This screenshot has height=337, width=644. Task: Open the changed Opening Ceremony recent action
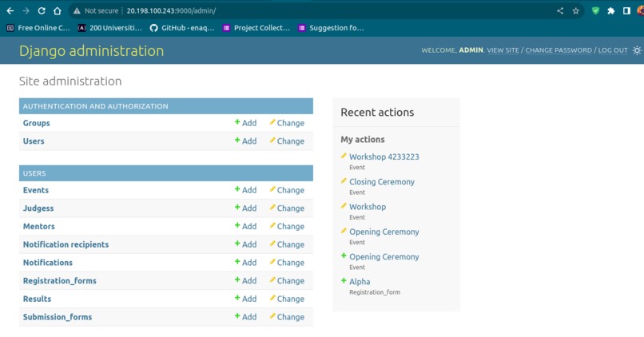pos(384,232)
